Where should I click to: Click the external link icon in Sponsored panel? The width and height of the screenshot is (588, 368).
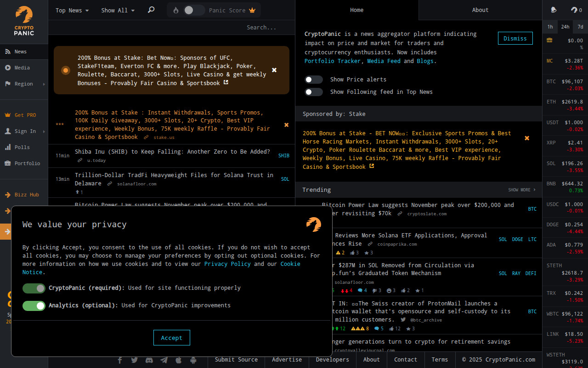[372, 167]
